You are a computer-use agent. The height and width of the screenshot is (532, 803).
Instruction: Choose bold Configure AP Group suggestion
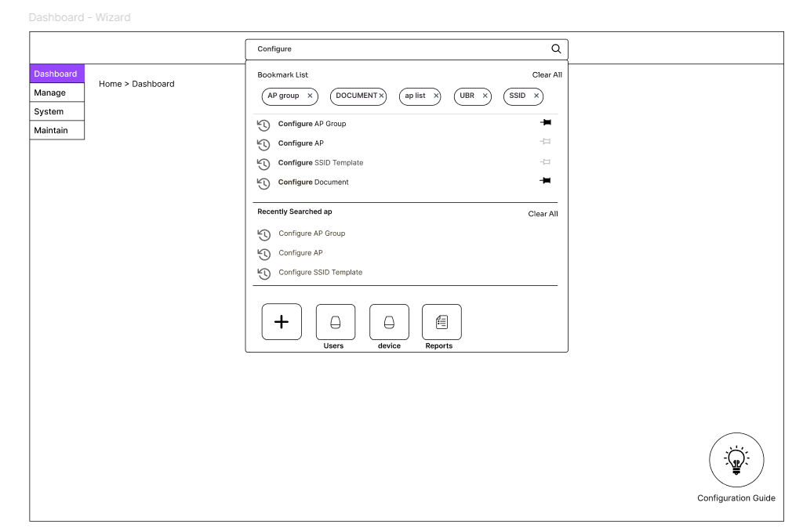pyautogui.click(x=312, y=124)
